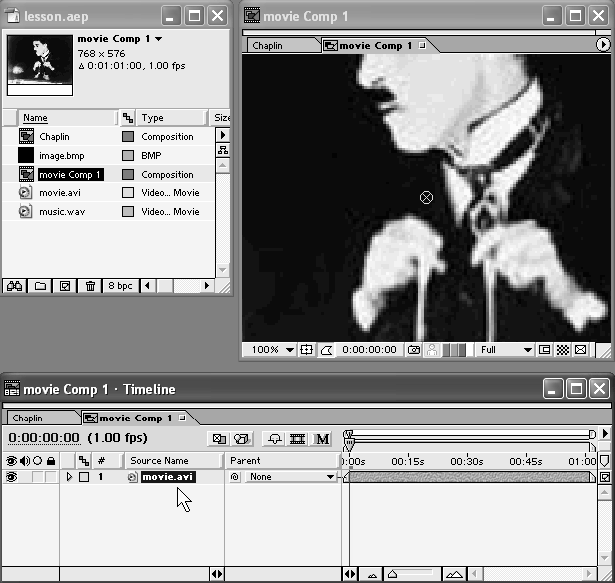Click the new composition icon in Project panel
This screenshot has height=583, width=615.
(65, 286)
